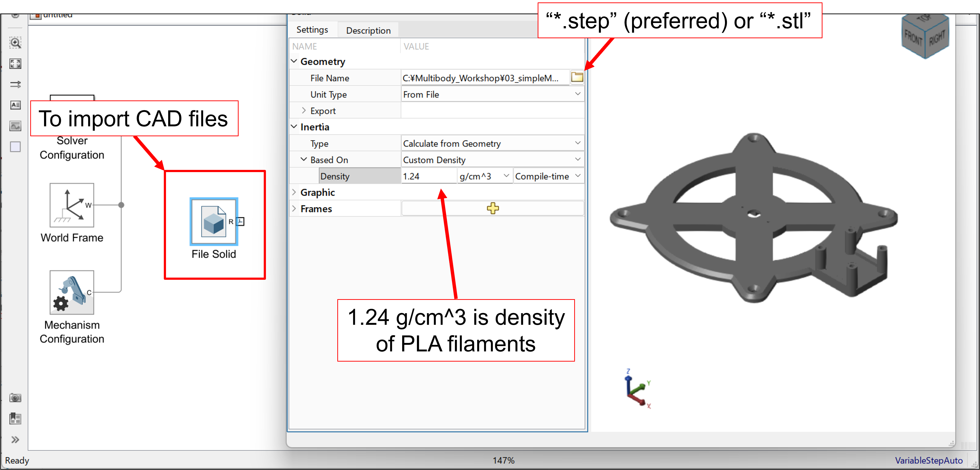Click the Zoom In magnifier icon
The height and width of the screenshot is (470, 980).
pos(15,43)
